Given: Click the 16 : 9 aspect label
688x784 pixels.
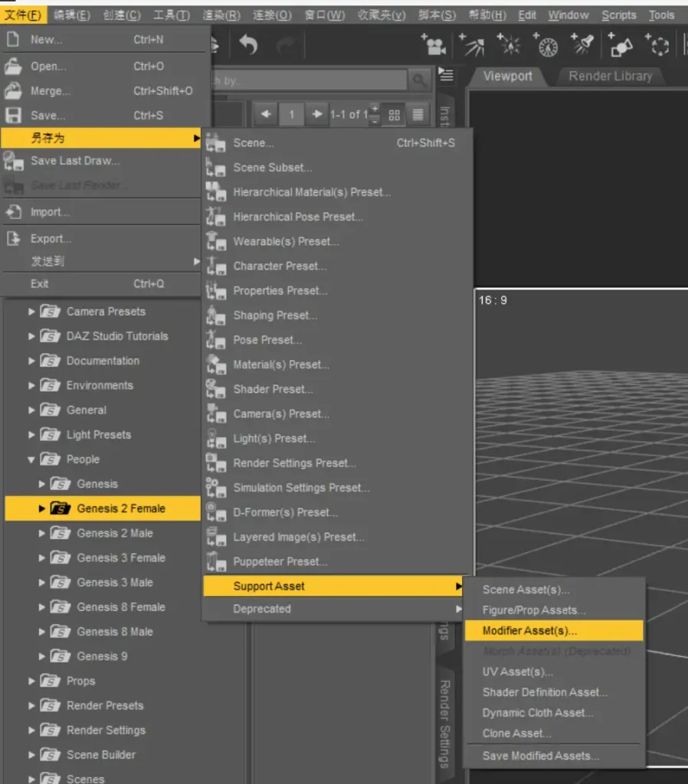Looking at the screenshot, I should tap(493, 300).
